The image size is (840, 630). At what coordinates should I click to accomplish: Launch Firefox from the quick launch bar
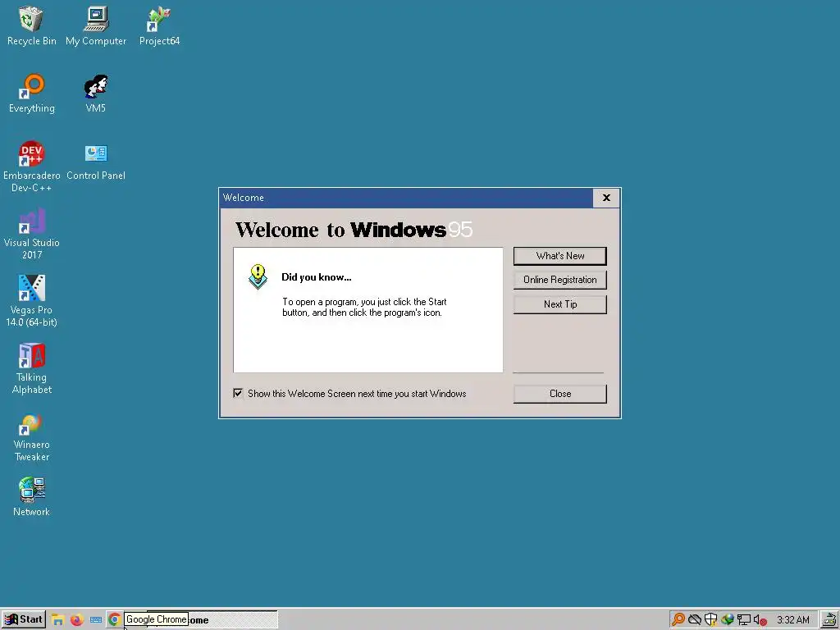pos(76,620)
